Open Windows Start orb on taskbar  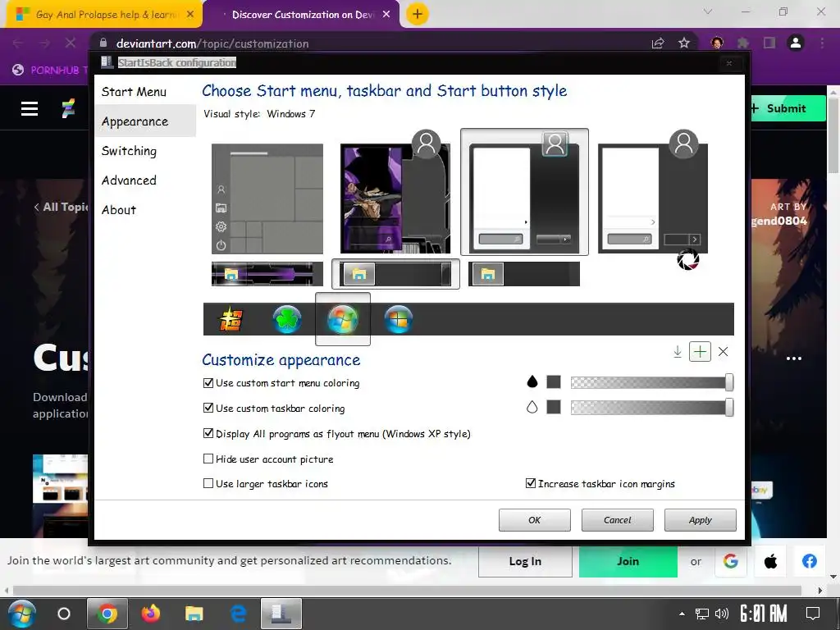[x=22, y=614]
